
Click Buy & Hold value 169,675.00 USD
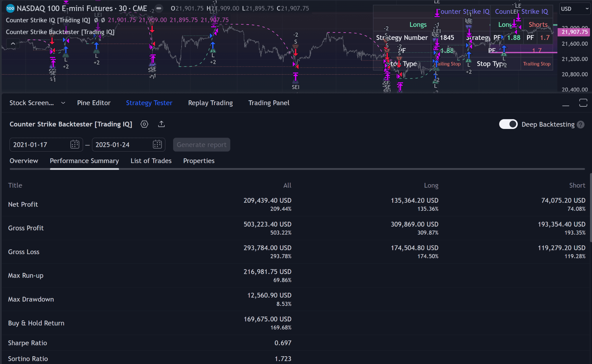pyautogui.click(x=267, y=319)
